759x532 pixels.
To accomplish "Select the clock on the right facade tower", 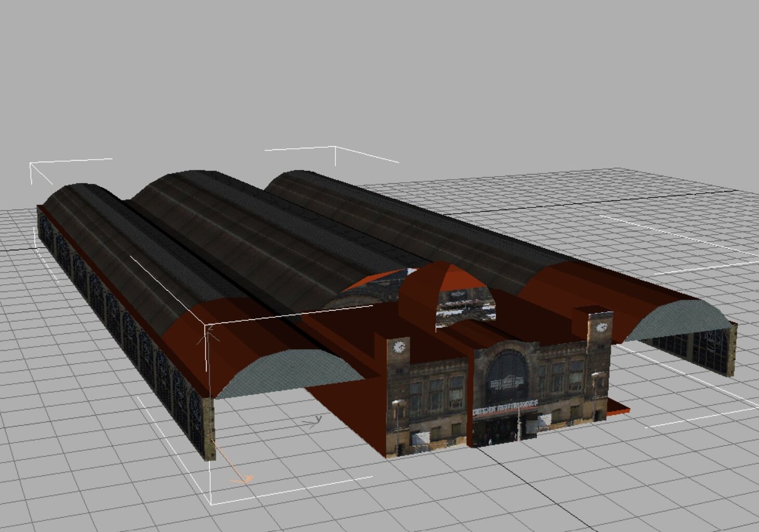I will pos(601,327).
